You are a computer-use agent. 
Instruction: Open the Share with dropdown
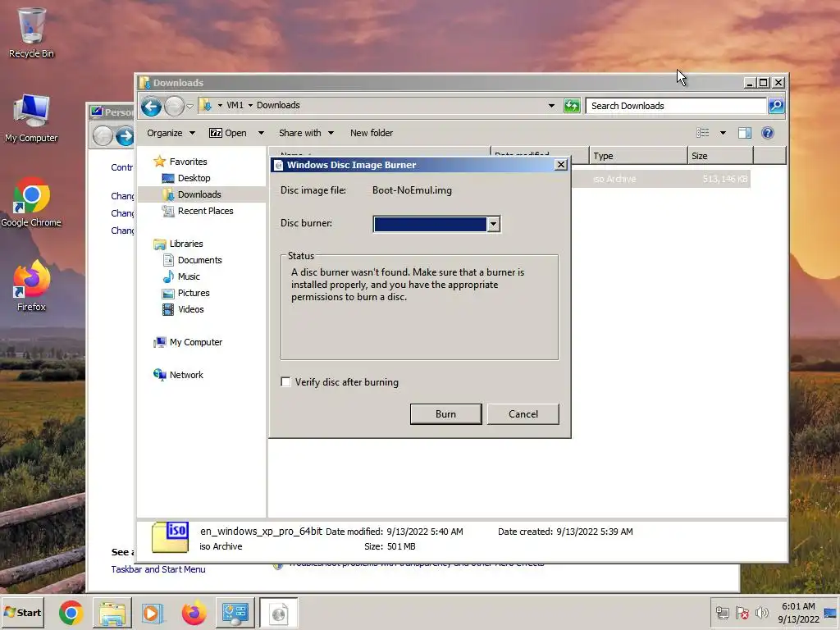pos(306,133)
